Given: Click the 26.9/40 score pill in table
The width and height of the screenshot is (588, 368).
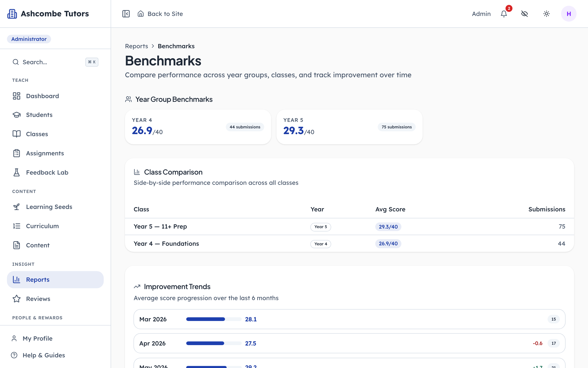Looking at the screenshot, I should (388, 243).
